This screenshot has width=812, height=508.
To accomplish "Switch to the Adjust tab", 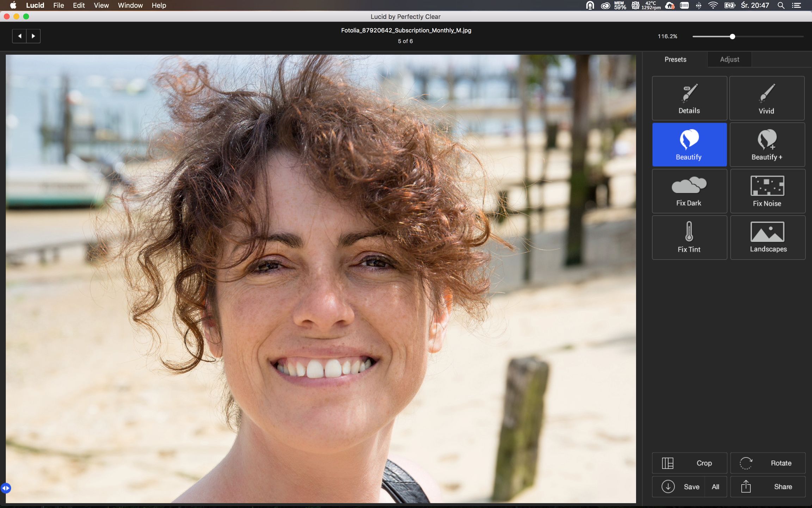I will click(x=729, y=59).
